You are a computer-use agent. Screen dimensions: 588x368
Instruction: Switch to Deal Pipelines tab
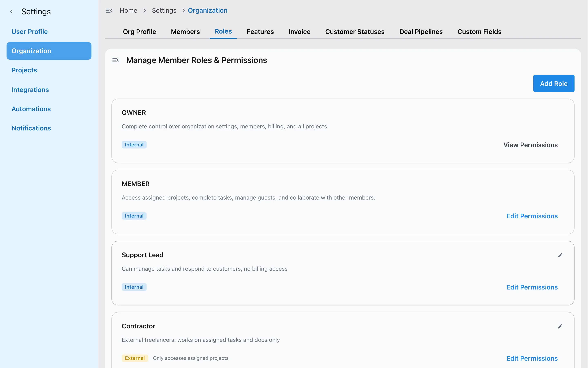(421, 32)
